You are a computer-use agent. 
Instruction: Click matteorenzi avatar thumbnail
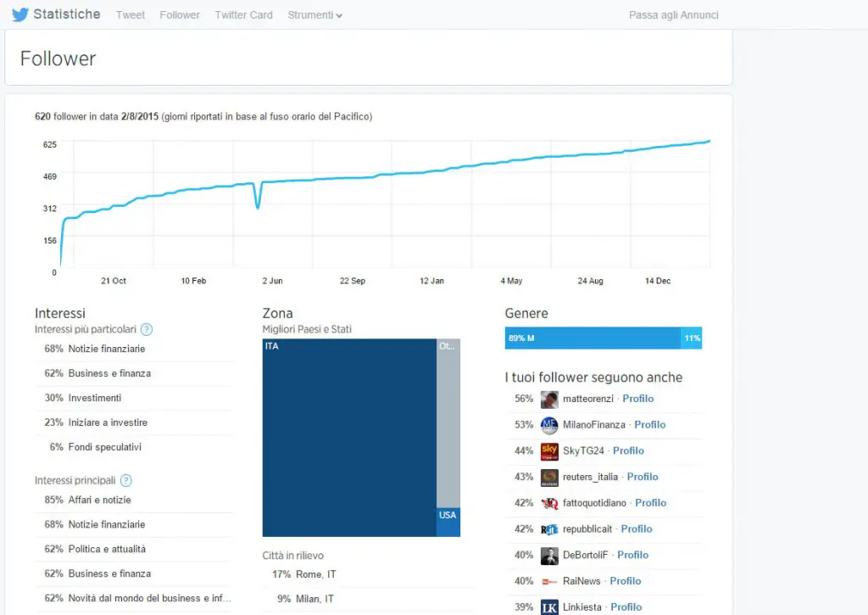tap(549, 400)
